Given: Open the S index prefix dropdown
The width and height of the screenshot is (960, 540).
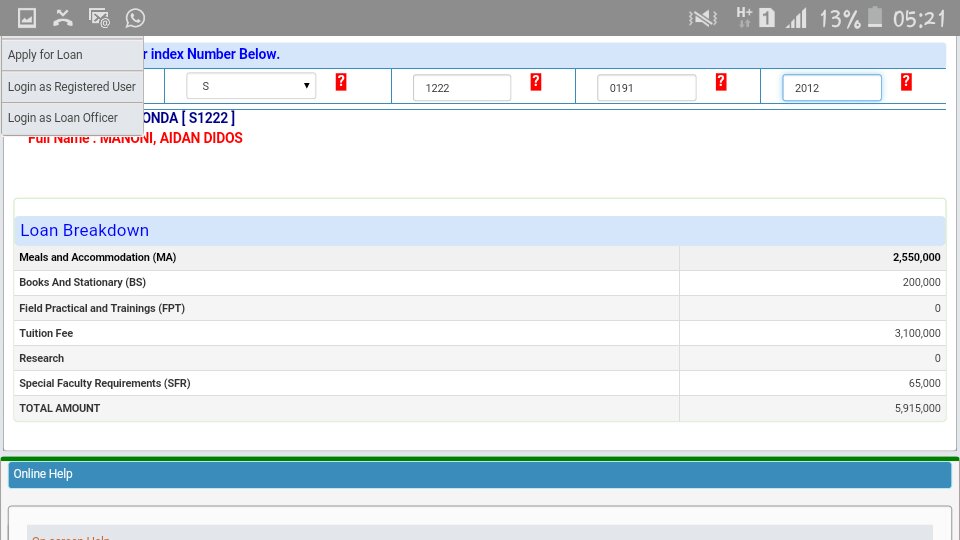Looking at the screenshot, I should 251,86.
